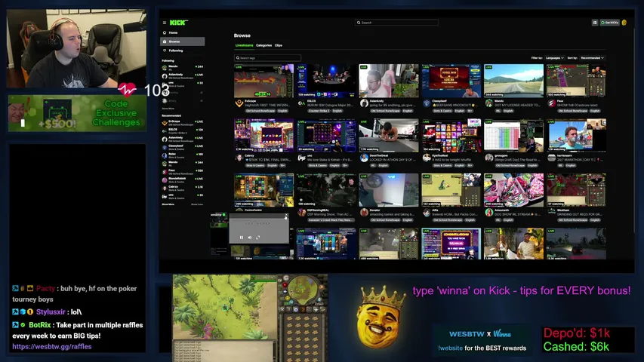644x362 pixels.
Task: Open the Classybeef slots stream thumbnail
Action: [451, 81]
